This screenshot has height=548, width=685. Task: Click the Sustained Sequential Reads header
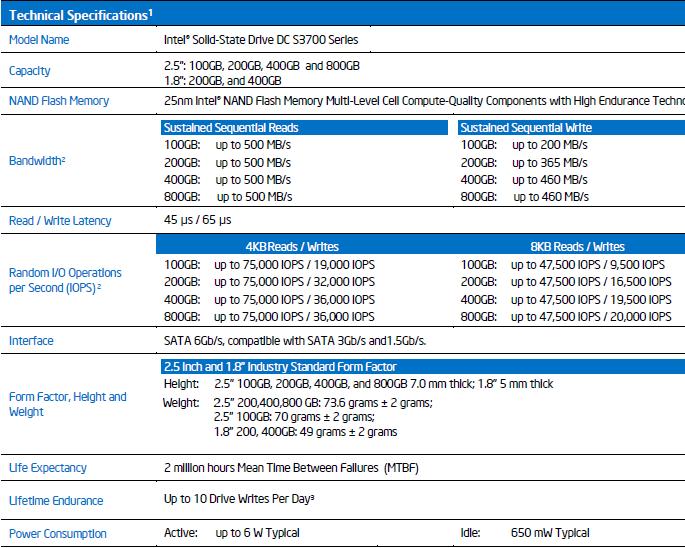231,128
